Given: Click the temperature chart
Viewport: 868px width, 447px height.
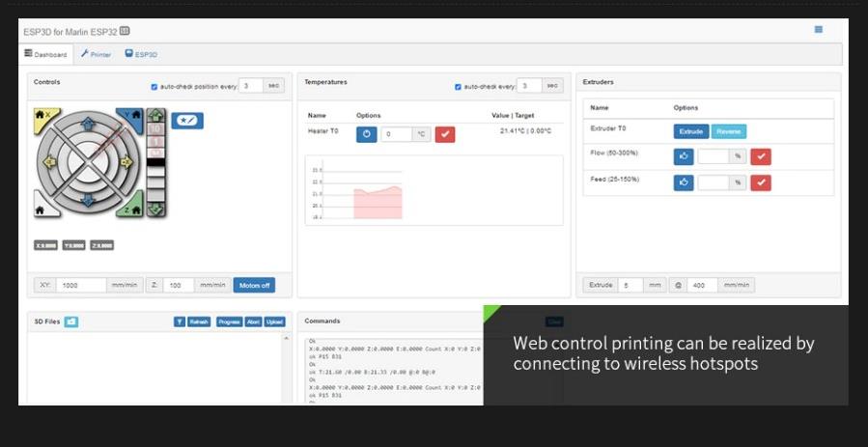Looking at the screenshot, I should click(x=434, y=191).
